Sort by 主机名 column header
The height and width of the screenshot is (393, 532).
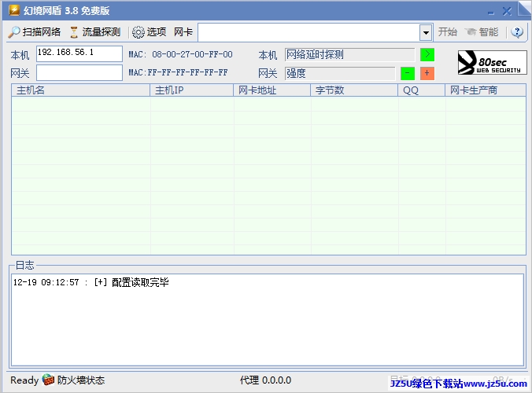81,90
